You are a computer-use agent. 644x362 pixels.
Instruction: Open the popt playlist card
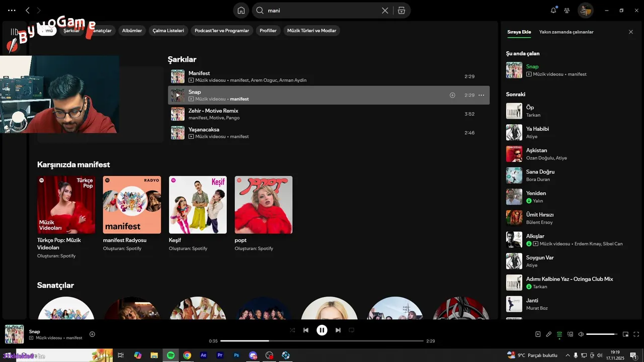coord(264,214)
